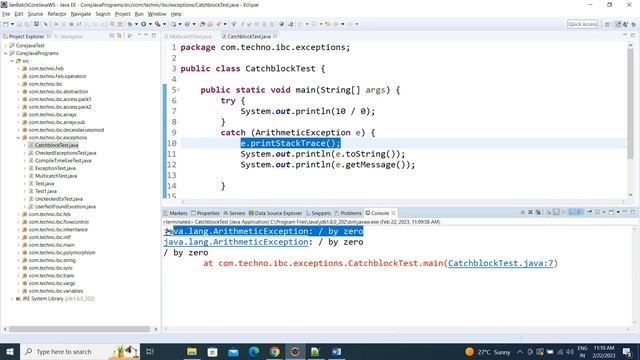Click the CatchblockTest.java:7 link in Console

point(500,263)
